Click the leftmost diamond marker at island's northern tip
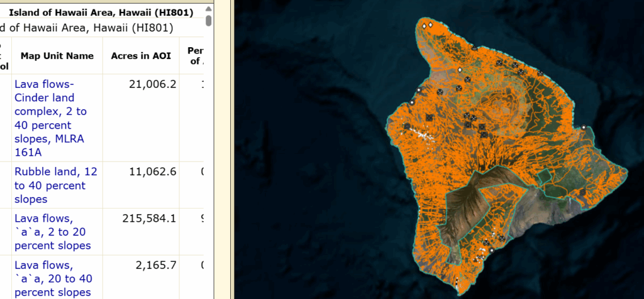Viewport: 644px width, 299px height. (x=424, y=26)
